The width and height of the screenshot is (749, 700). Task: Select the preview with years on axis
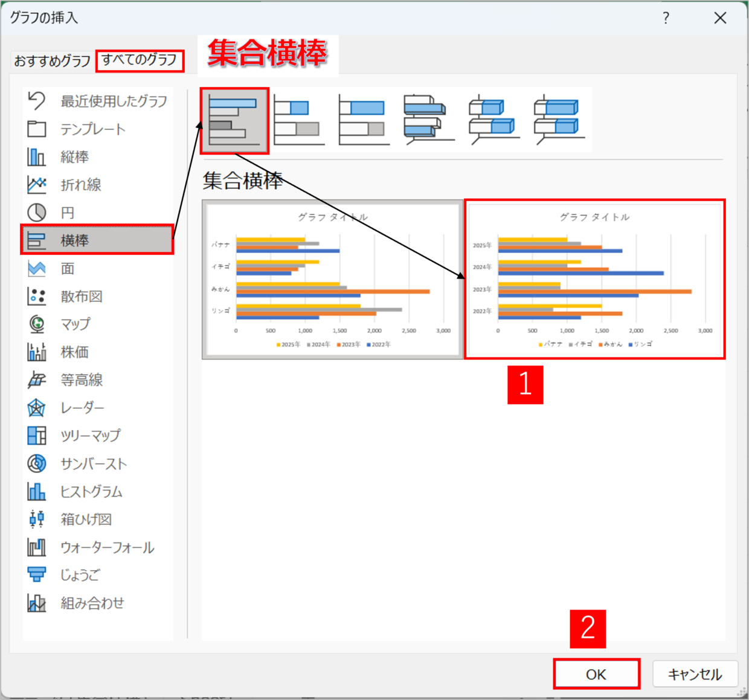594,280
